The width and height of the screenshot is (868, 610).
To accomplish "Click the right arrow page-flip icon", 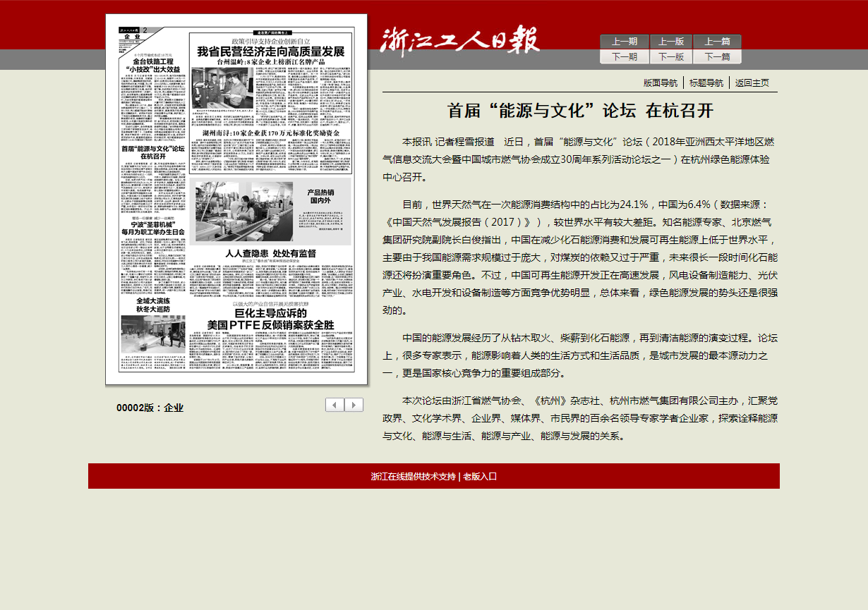I will pyautogui.click(x=354, y=405).
